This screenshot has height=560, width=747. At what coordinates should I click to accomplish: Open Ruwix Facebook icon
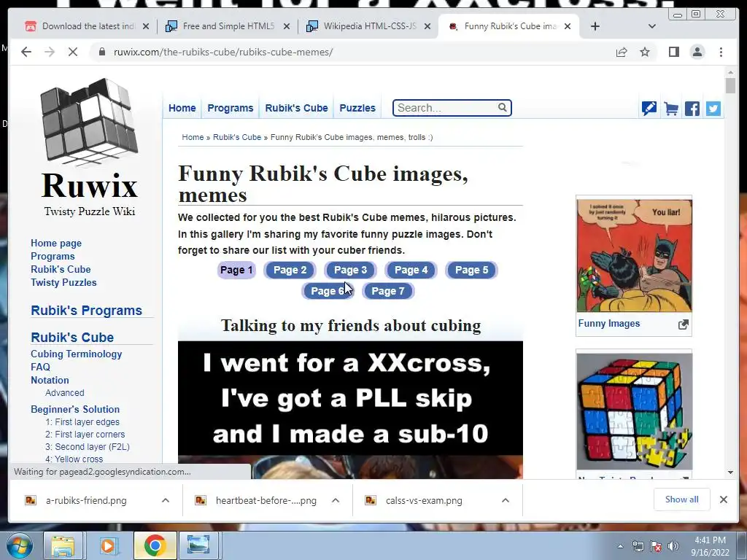pos(692,109)
